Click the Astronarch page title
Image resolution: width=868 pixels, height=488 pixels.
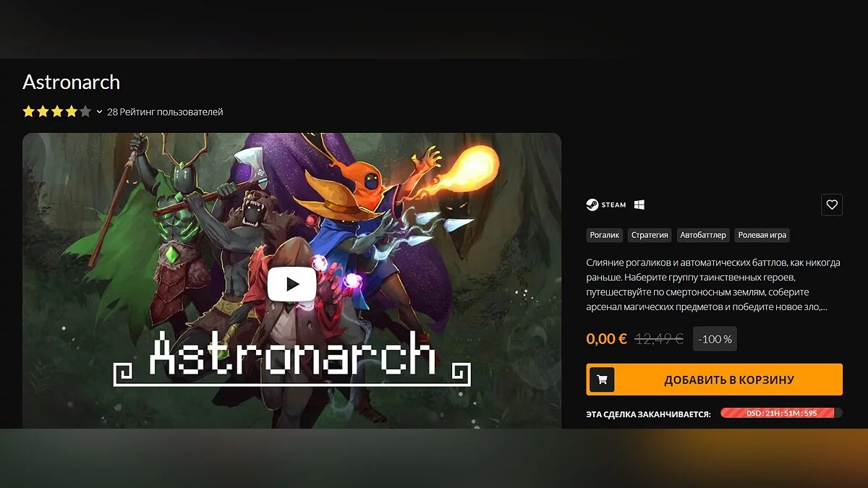(x=71, y=82)
